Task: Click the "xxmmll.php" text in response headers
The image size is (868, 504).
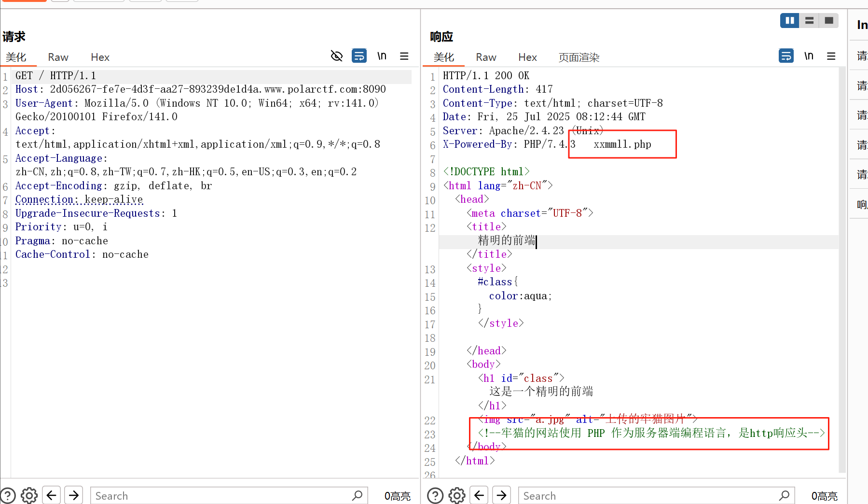Action: tap(622, 144)
